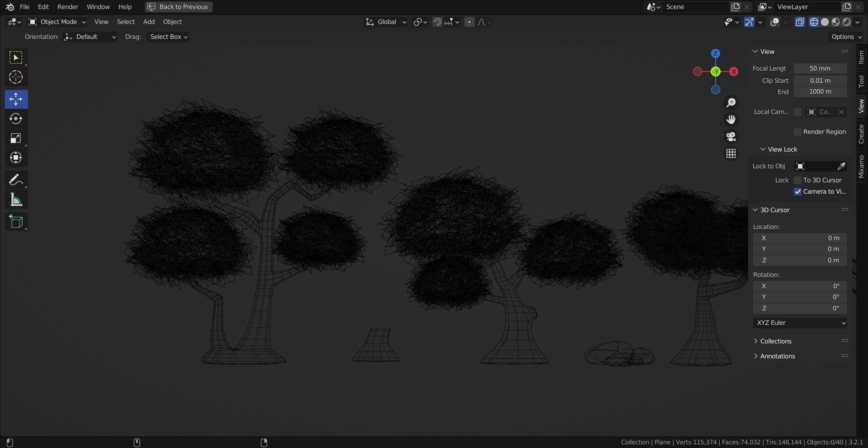The image size is (868, 448).
Task: Click the view layer browse icon
Action: [765, 7]
